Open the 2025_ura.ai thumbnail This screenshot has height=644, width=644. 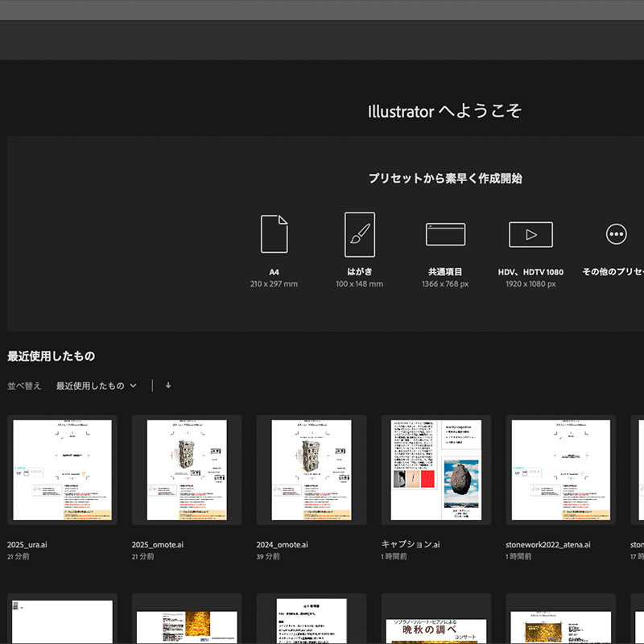pos(62,469)
